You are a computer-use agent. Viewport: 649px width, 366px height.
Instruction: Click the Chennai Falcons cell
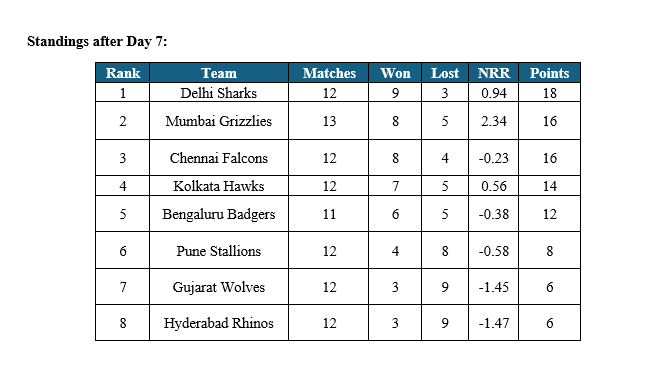point(219,158)
